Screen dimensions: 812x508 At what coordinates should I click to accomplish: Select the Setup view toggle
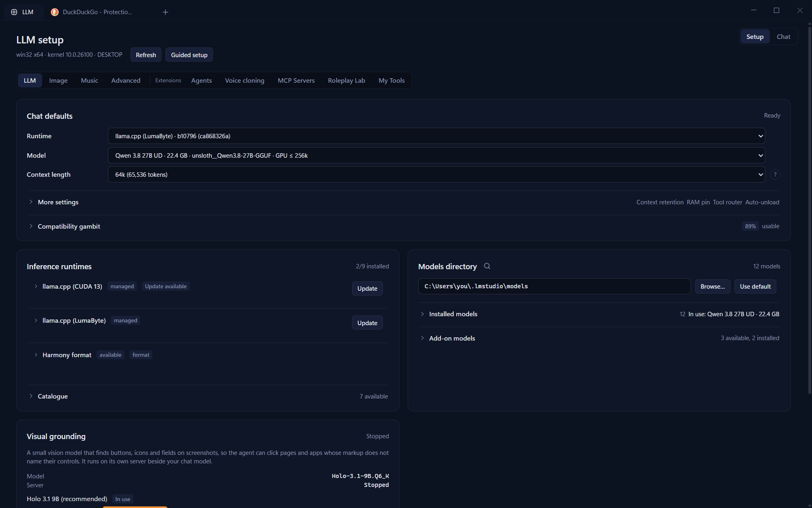coord(755,37)
